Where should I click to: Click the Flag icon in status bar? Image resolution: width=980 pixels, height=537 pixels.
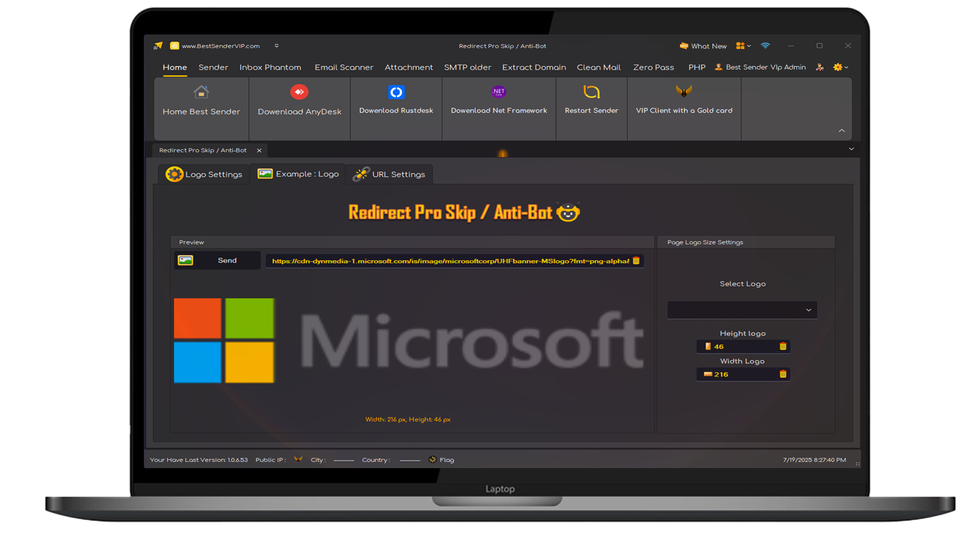[x=432, y=460]
